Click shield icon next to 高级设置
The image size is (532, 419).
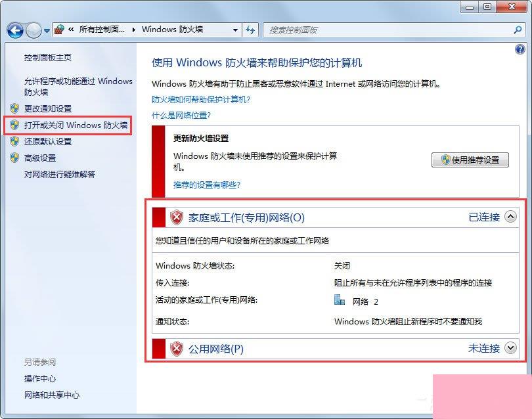tap(14, 158)
